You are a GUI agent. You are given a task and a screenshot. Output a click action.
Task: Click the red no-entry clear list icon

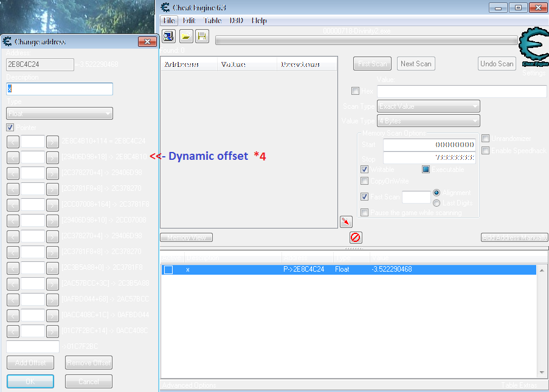[x=355, y=237]
